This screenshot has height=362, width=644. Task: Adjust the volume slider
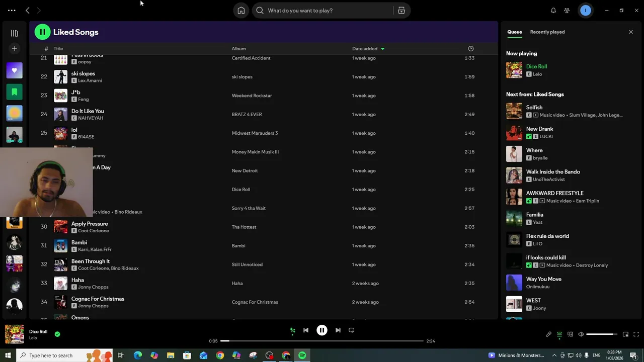[602, 334]
